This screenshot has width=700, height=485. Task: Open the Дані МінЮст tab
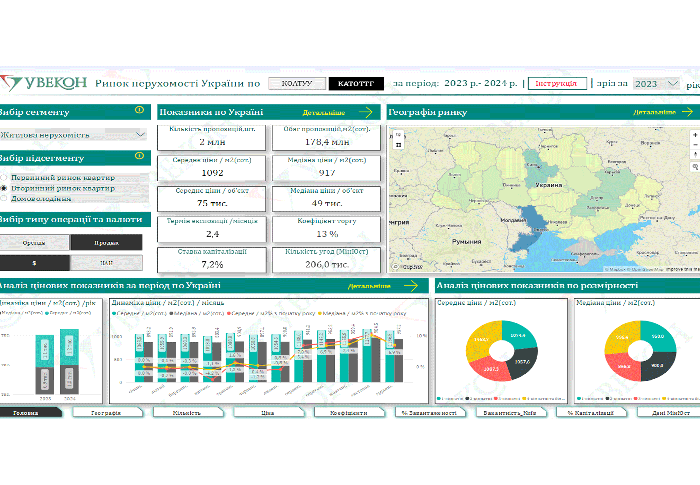pos(669,413)
